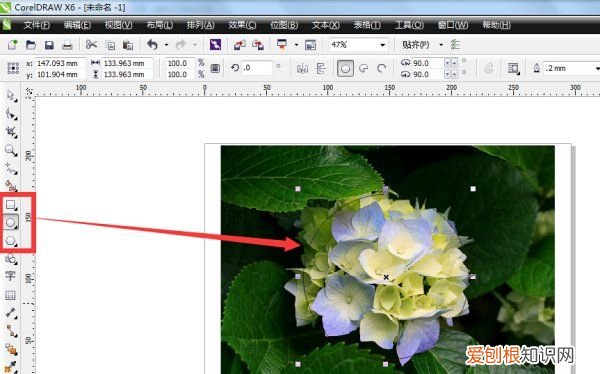Expand the 贴齐(P) snap dropdown arrow
The width and height of the screenshot is (600, 374).
(441, 45)
